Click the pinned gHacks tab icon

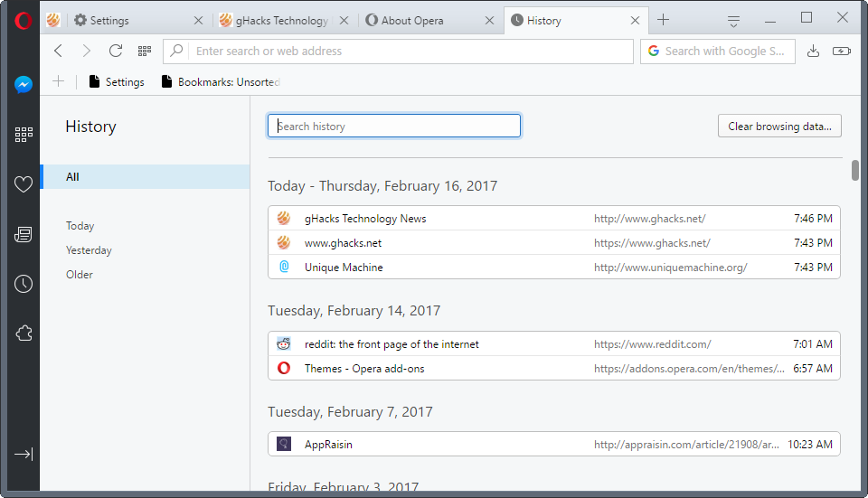tap(53, 21)
